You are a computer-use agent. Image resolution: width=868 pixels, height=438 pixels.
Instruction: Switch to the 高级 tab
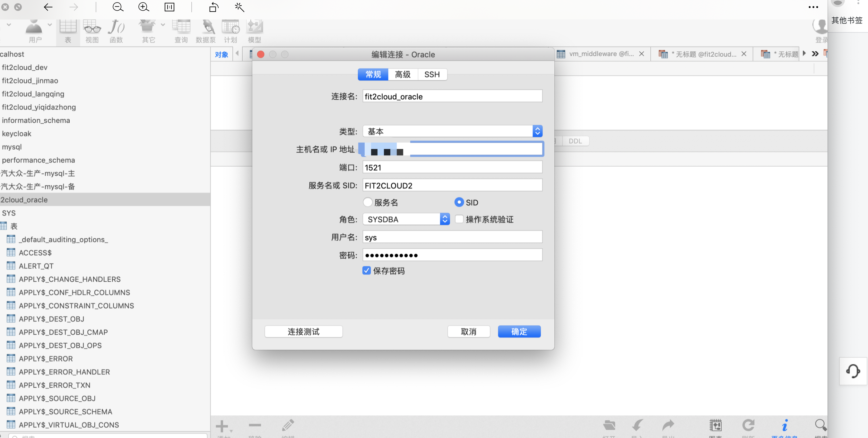coord(402,74)
